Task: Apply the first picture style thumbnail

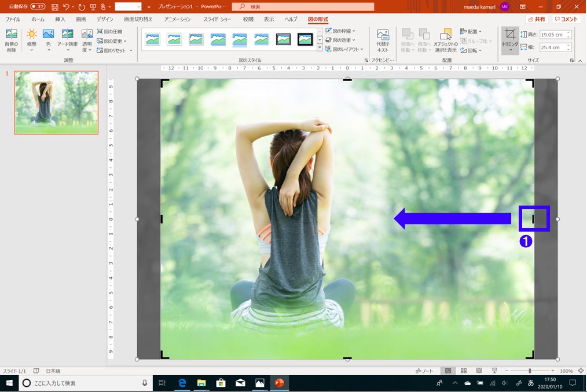Action: pos(152,39)
